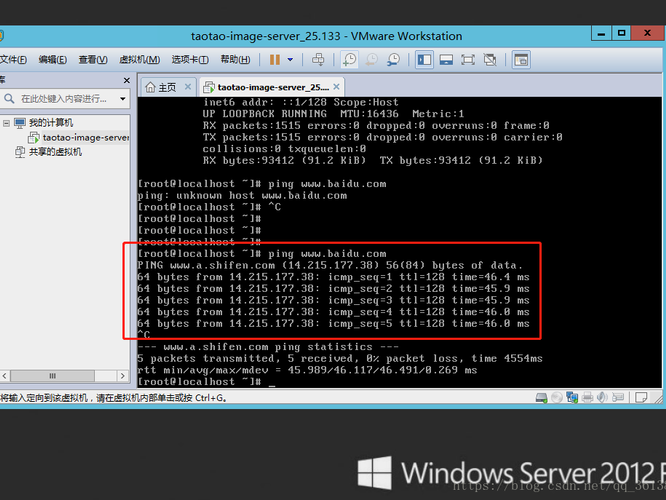This screenshot has height=500, width=666.
Task: Toggle the library sidebar view
Action: pyautogui.click(x=424, y=60)
